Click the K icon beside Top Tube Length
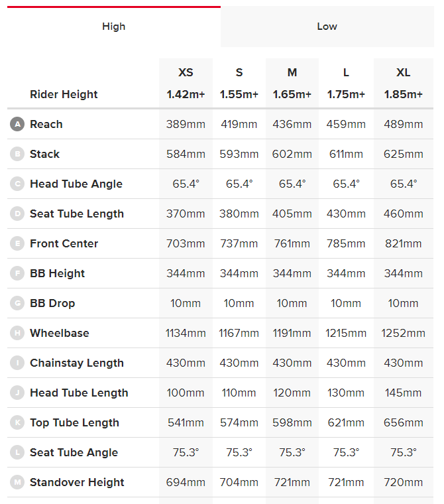The image size is (444, 504). [x=17, y=422]
